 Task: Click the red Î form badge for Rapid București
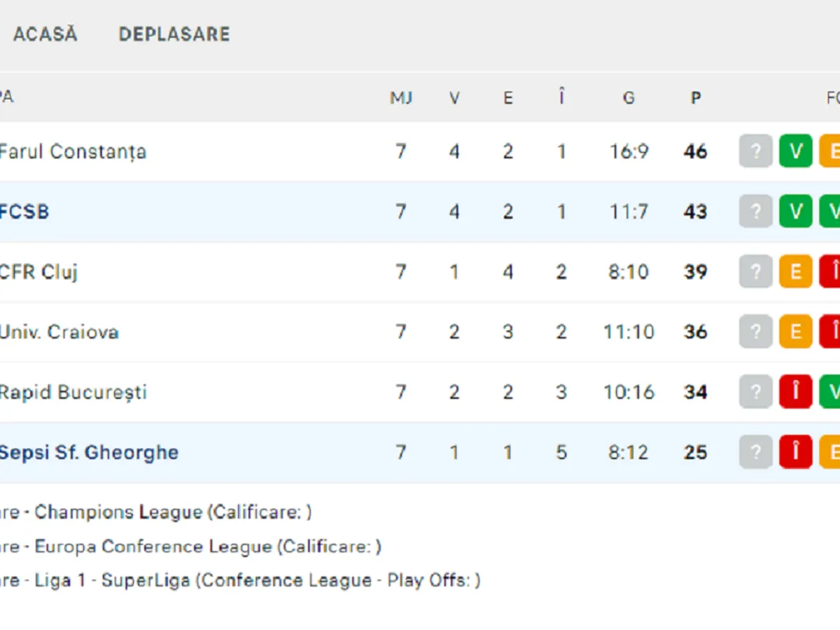coord(796,392)
